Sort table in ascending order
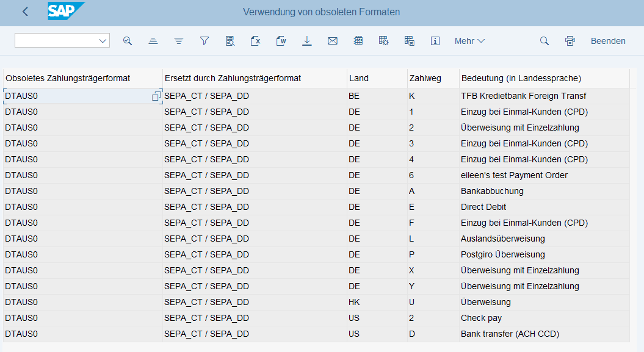The height and width of the screenshot is (352, 644). [x=153, y=41]
